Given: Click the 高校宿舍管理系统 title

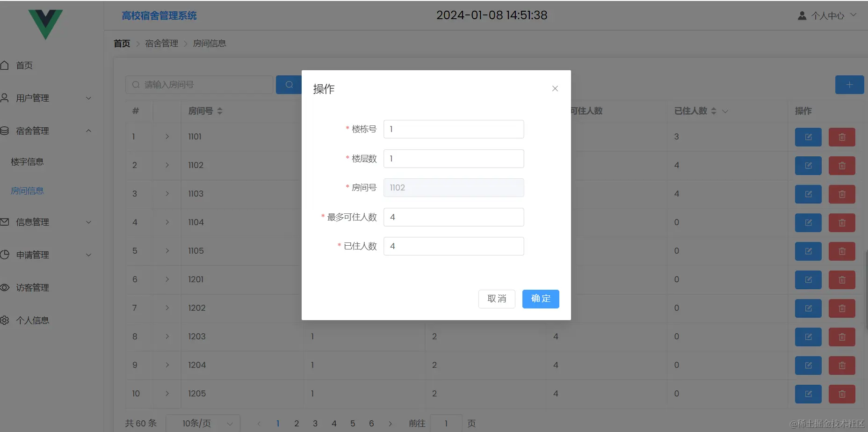Looking at the screenshot, I should [159, 15].
